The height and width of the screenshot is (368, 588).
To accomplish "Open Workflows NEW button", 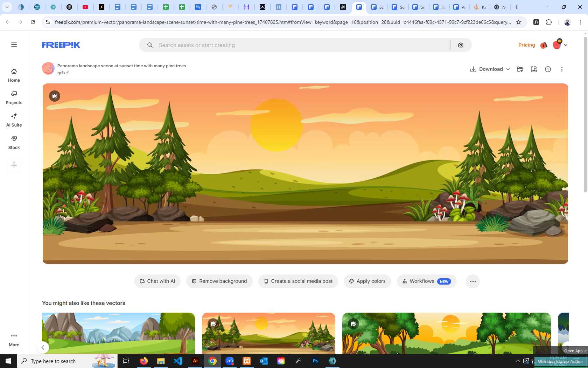I will coord(427,281).
